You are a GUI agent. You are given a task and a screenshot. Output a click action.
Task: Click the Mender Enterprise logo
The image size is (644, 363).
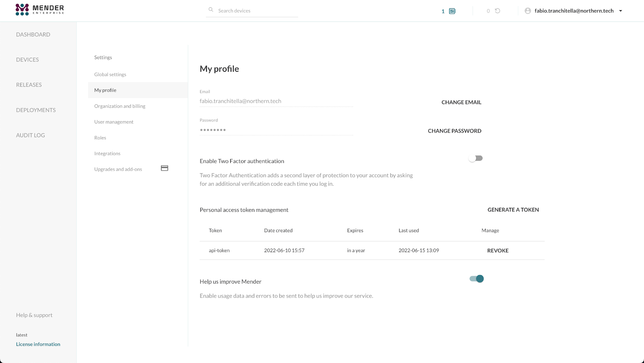[x=39, y=9]
